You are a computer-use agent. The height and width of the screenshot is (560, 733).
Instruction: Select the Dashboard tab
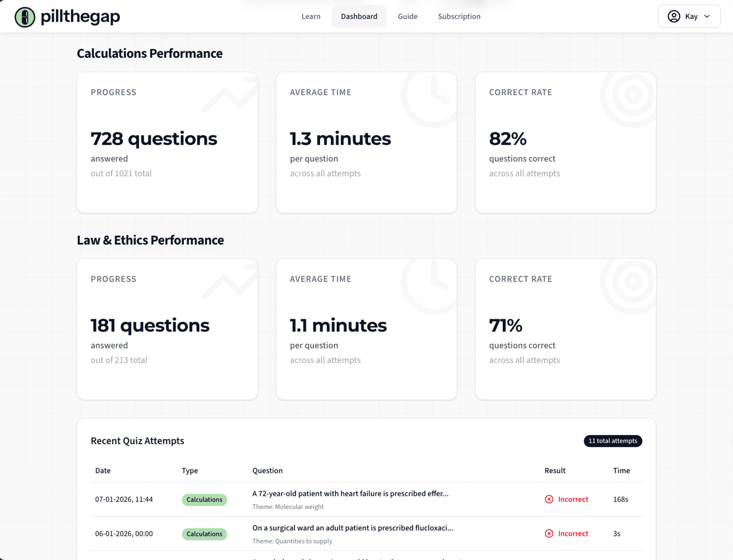click(x=359, y=17)
